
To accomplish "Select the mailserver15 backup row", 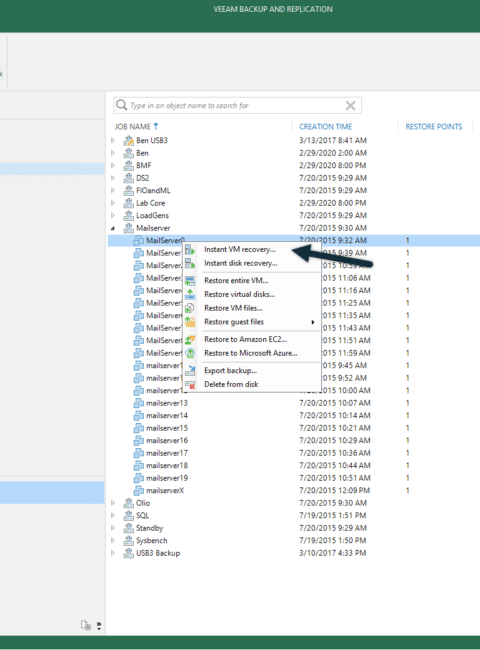I will tap(293, 428).
